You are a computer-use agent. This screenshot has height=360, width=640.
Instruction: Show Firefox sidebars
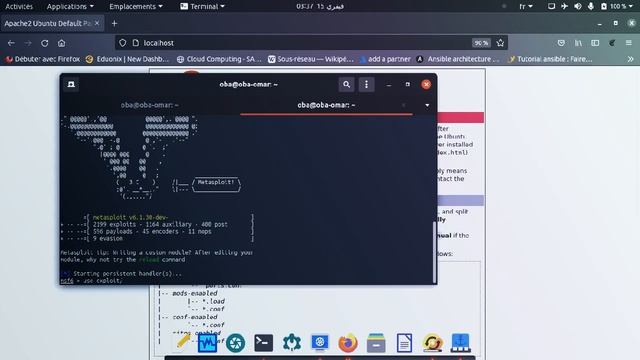[x=595, y=43]
